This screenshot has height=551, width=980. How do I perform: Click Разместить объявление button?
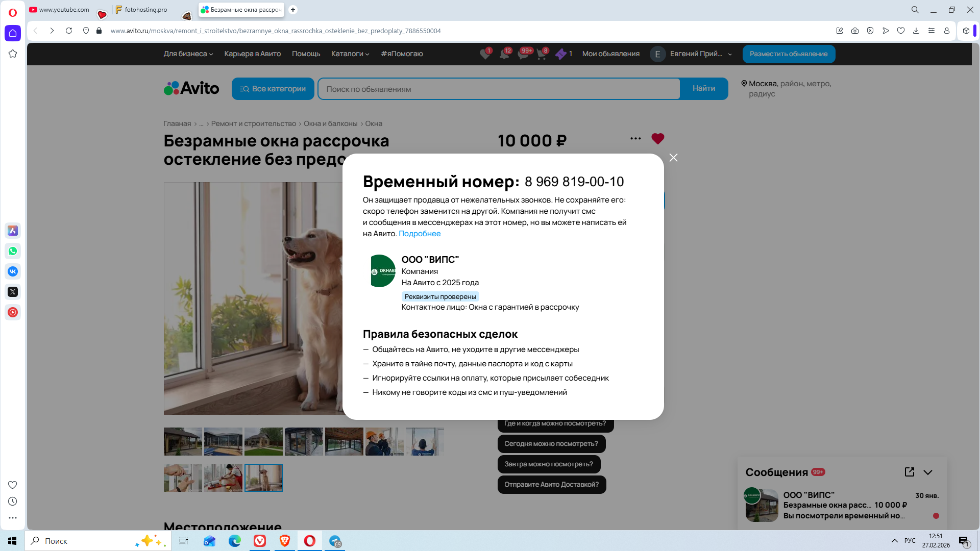(x=788, y=54)
